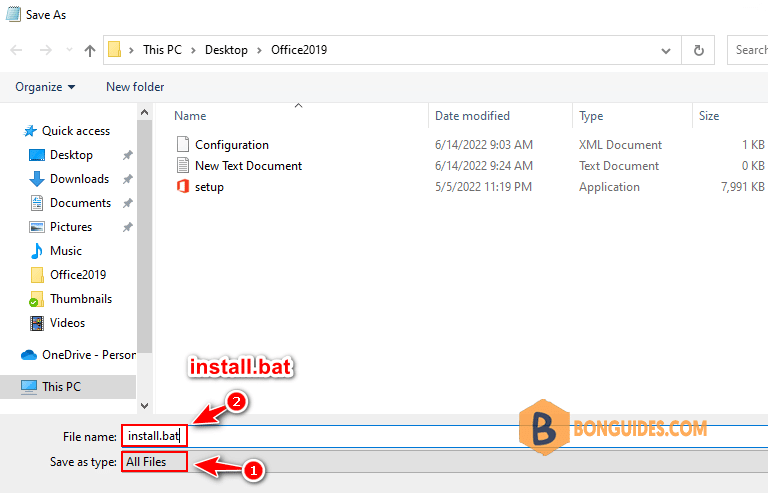Click the Up one level arrow icon
The width and height of the screenshot is (768, 493).
pyautogui.click(x=90, y=50)
